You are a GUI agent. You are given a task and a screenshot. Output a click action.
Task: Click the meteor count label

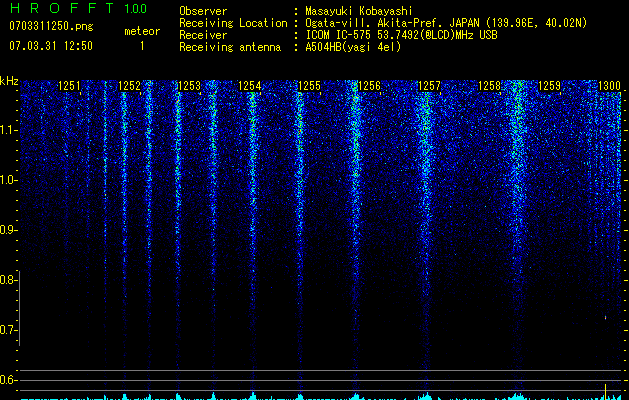tap(142, 31)
